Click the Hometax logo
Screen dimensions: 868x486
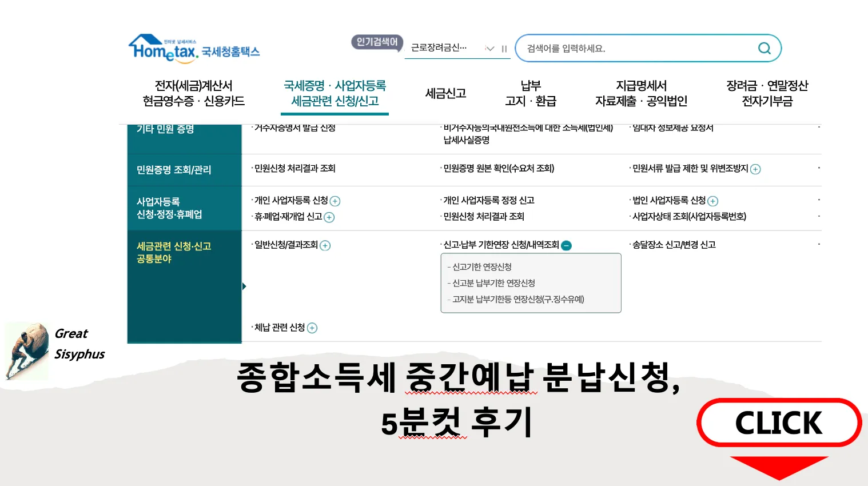194,48
